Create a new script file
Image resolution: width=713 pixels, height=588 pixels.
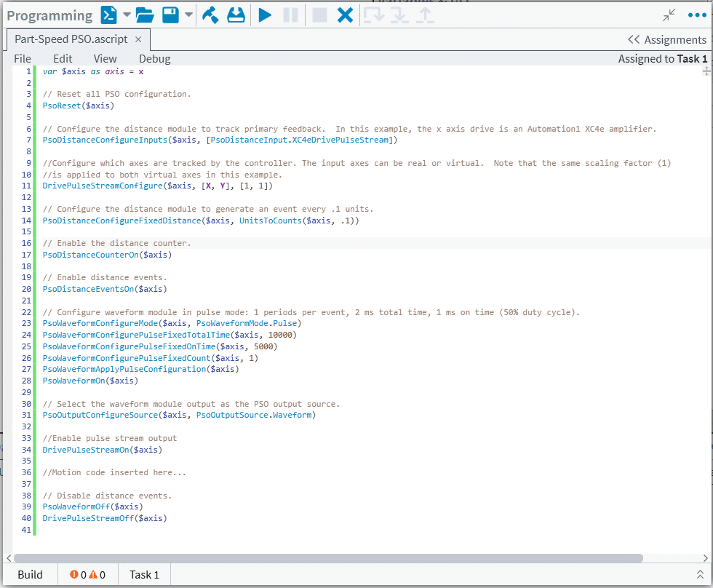click(x=109, y=15)
